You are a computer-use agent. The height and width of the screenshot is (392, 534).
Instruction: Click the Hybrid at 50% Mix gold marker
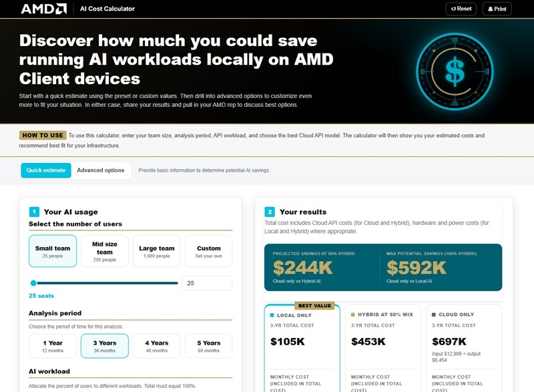tap(353, 315)
